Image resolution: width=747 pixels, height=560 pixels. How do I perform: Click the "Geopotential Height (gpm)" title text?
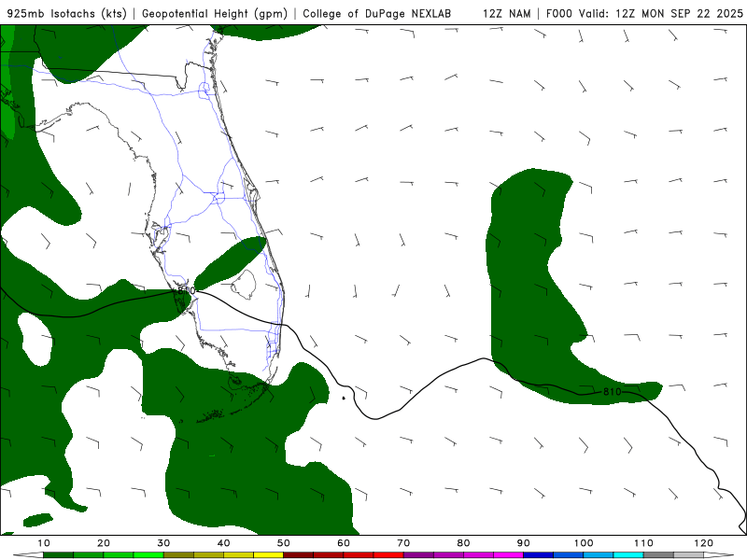tap(215, 13)
